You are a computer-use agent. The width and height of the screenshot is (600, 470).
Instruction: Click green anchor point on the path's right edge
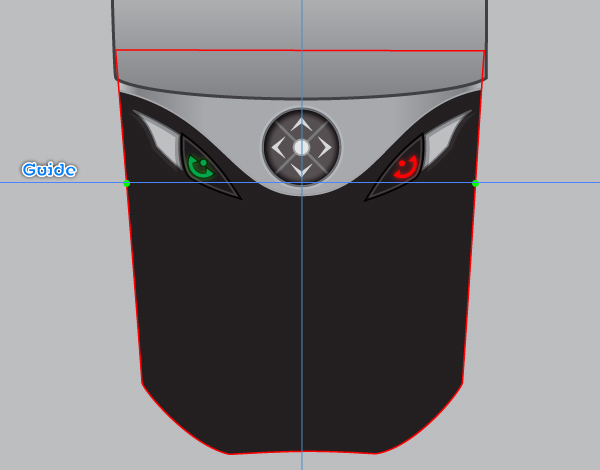pyautogui.click(x=475, y=184)
